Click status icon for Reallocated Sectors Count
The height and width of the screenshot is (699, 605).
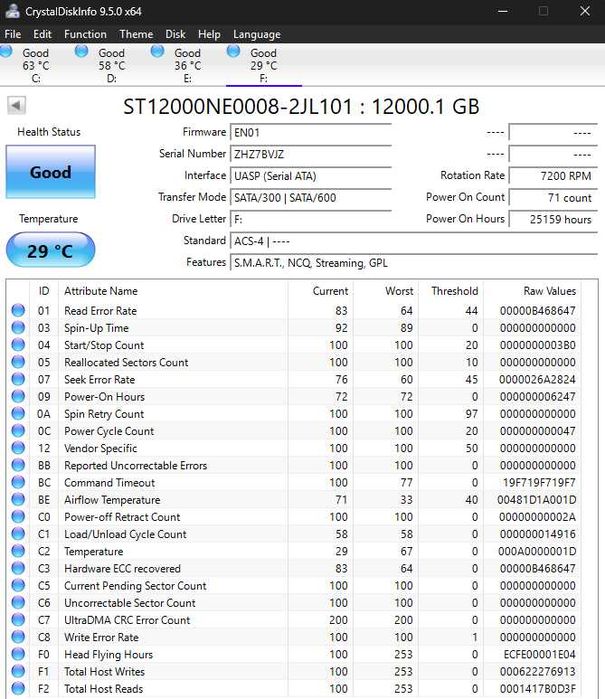(18, 362)
